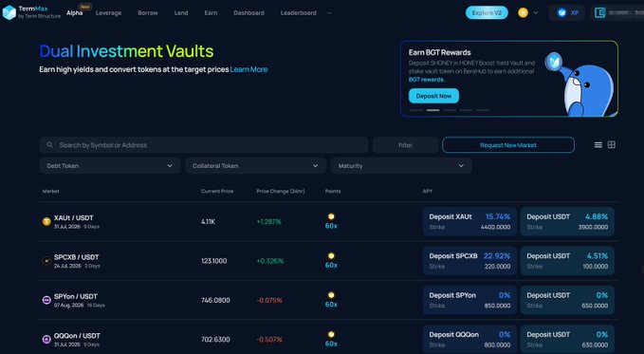Click the search magnifier icon
Image resolution: width=644 pixels, height=354 pixels.
49,144
